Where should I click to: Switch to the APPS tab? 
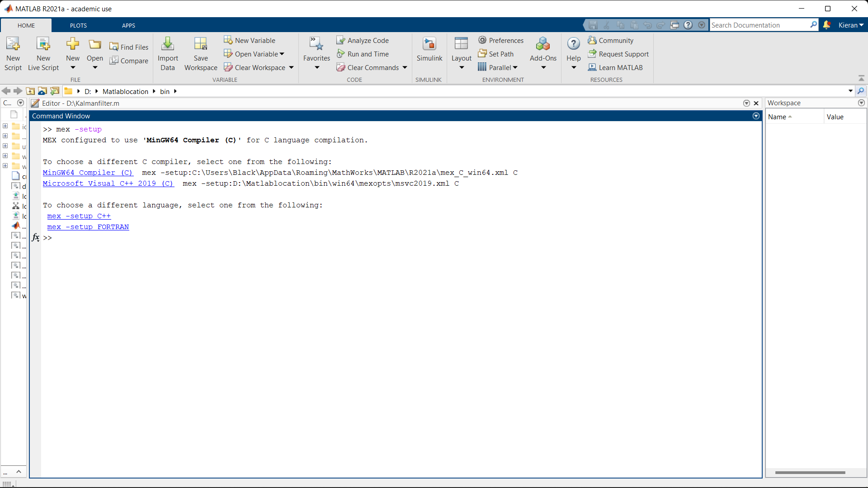[128, 25]
